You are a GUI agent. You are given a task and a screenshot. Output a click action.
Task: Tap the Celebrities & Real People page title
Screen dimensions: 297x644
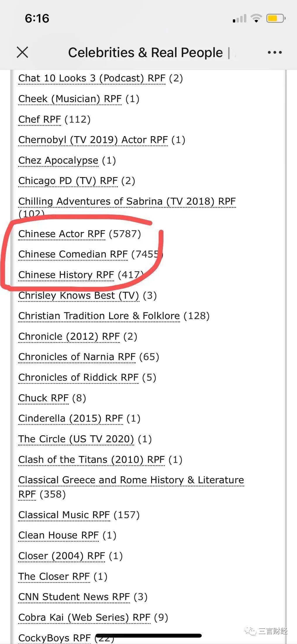coord(145,53)
